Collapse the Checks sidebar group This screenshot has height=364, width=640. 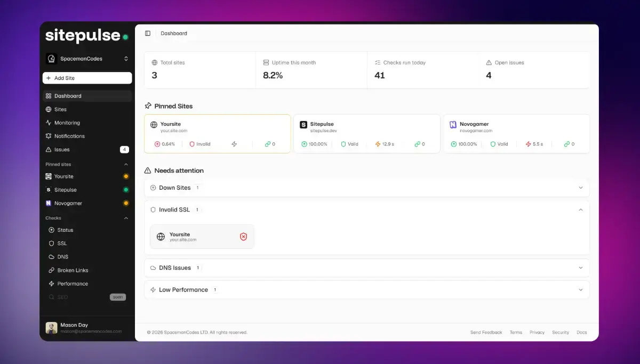[126, 218]
